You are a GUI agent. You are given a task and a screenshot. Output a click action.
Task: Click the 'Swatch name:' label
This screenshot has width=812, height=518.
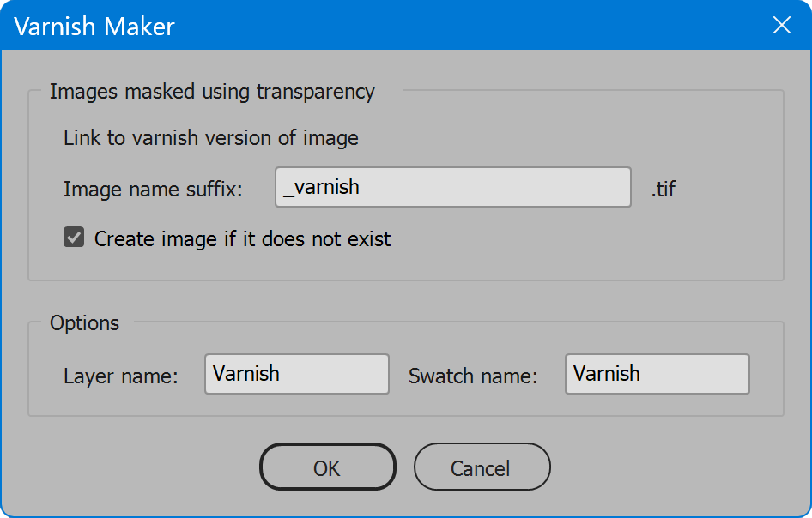click(x=473, y=376)
